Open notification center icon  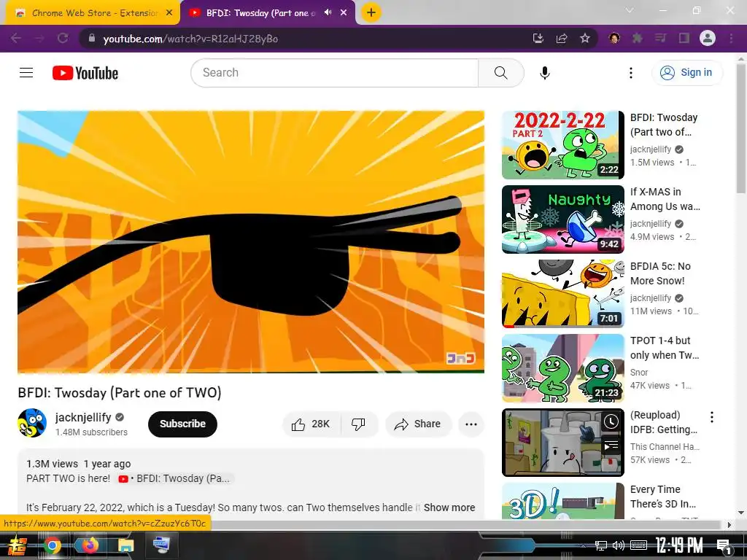(x=724, y=546)
